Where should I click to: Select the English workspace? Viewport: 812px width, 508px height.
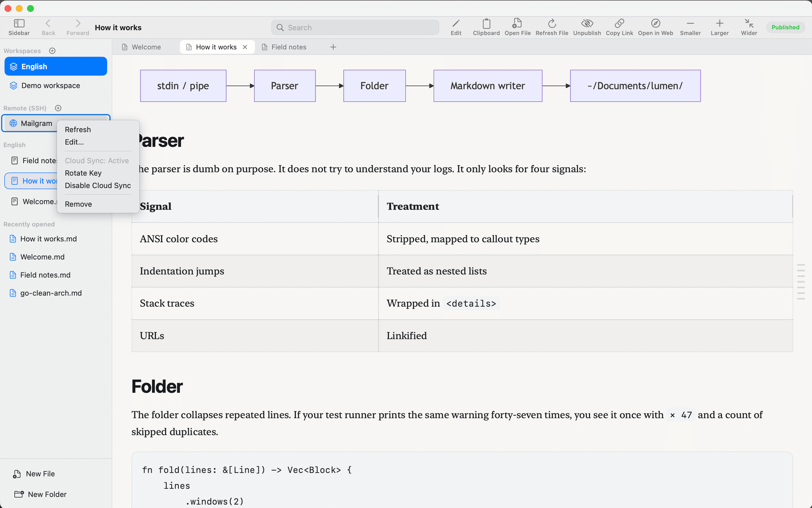pyautogui.click(x=56, y=66)
